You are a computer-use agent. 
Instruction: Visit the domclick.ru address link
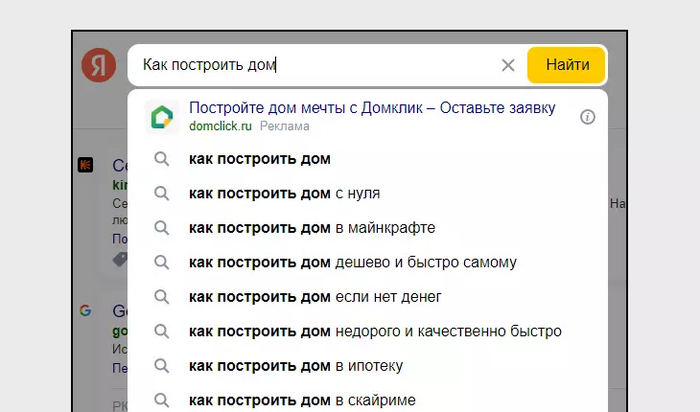tap(220, 127)
